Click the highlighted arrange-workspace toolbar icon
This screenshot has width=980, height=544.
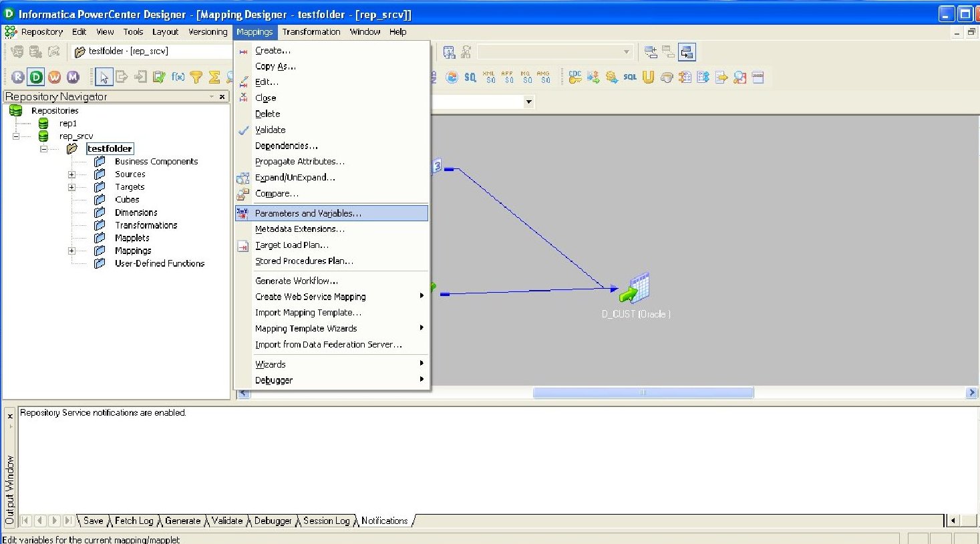click(685, 51)
